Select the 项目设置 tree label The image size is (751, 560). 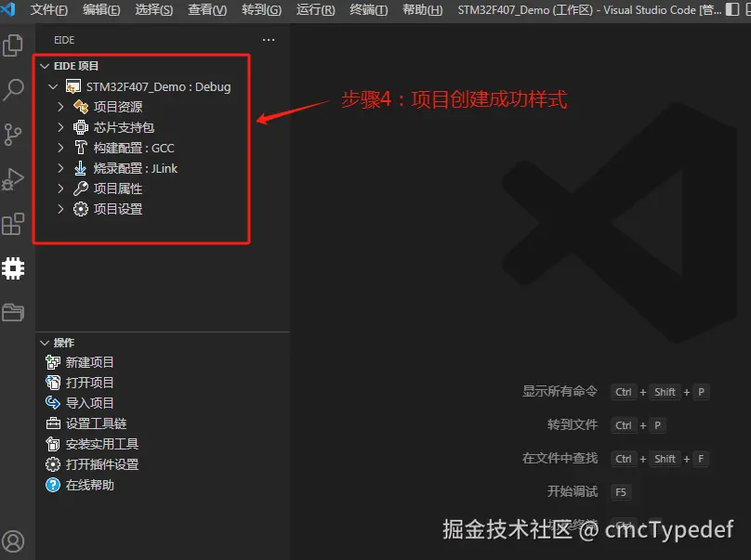coord(118,209)
